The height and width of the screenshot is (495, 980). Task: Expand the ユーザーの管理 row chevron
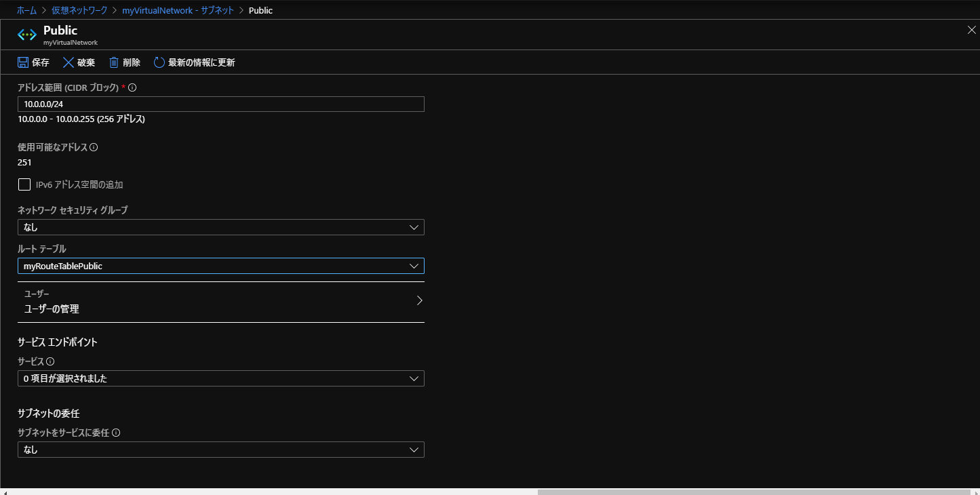[419, 300]
